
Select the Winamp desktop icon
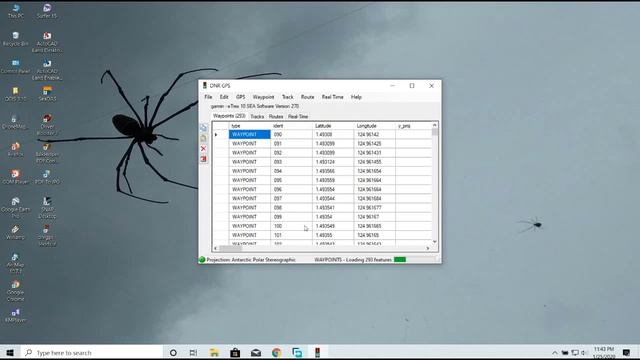pyautogui.click(x=16, y=233)
